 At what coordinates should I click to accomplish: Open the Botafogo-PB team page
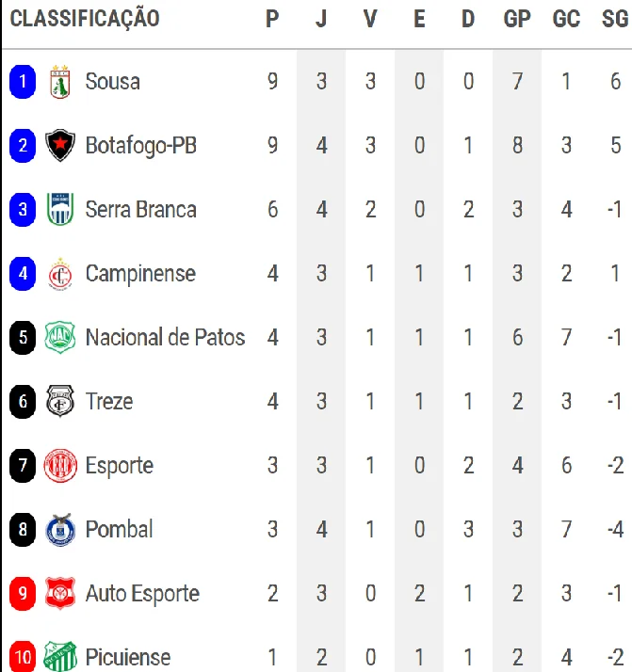pyautogui.click(x=140, y=146)
